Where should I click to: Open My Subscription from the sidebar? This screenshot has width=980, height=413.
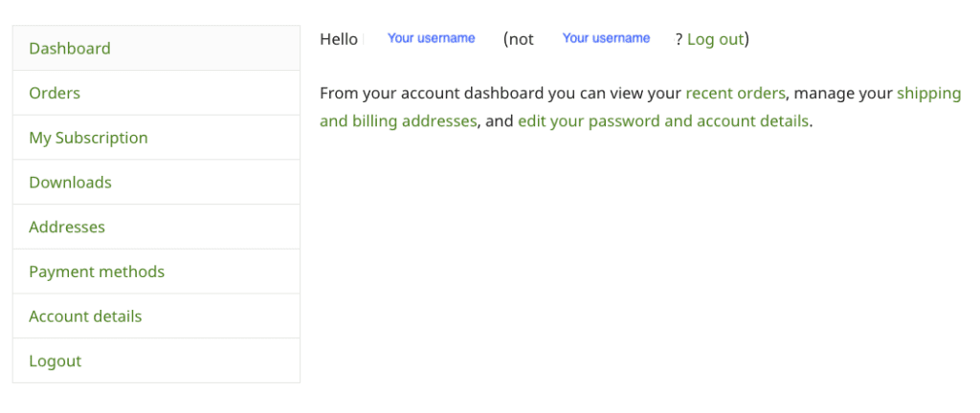(88, 138)
